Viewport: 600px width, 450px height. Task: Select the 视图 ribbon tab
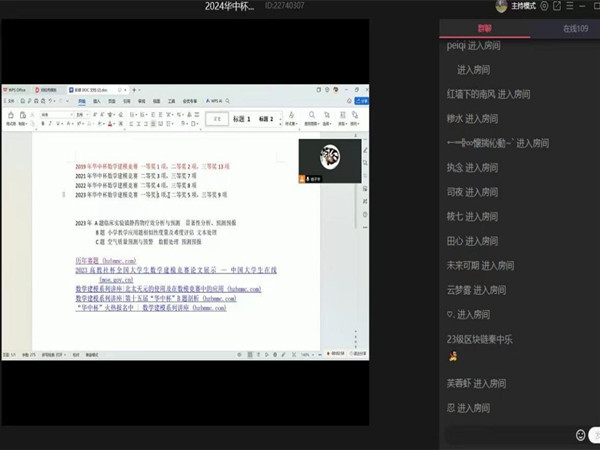[x=157, y=101]
